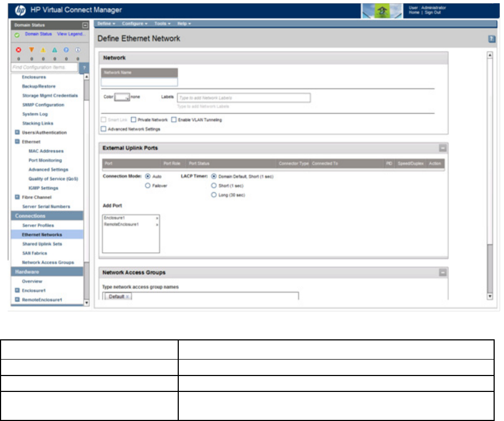Open the network Color picker dropdown
This screenshot has width=504, height=421.
122,98
